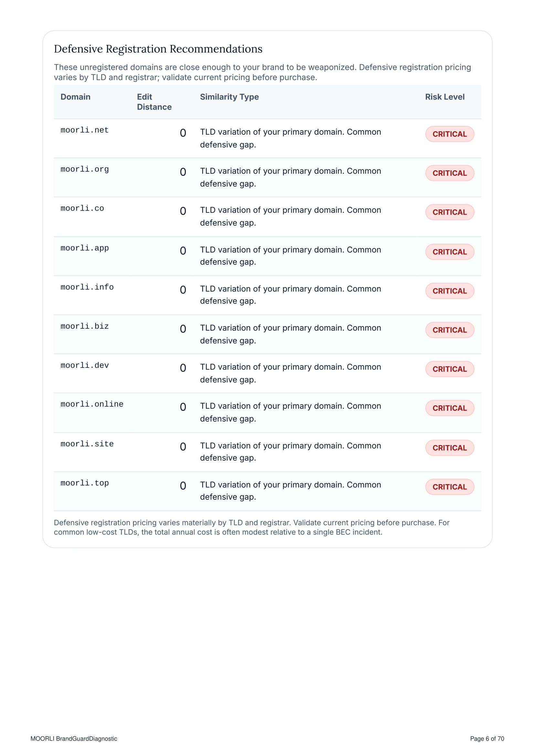The width and height of the screenshot is (535, 756).
Task: Select the moorli.org domain text
Action: point(85,169)
